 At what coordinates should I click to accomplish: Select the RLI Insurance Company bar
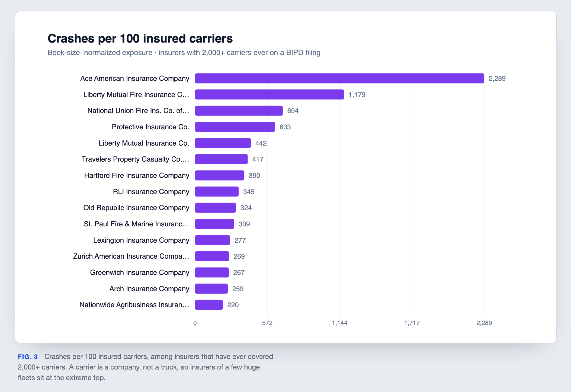click(x=217, y=192)
